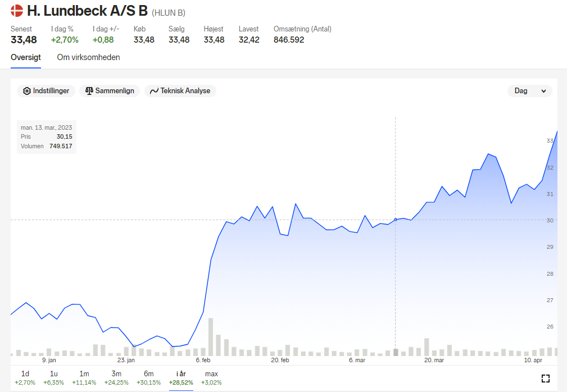Click the Højest label

[214, 29]
